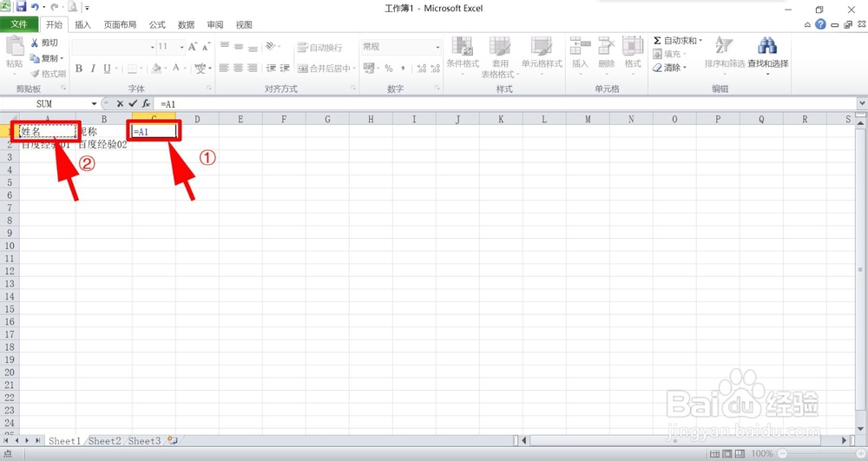Click the increase indent icon
Image resolution: width=868 pixels, height=461 pixels.
285,68
